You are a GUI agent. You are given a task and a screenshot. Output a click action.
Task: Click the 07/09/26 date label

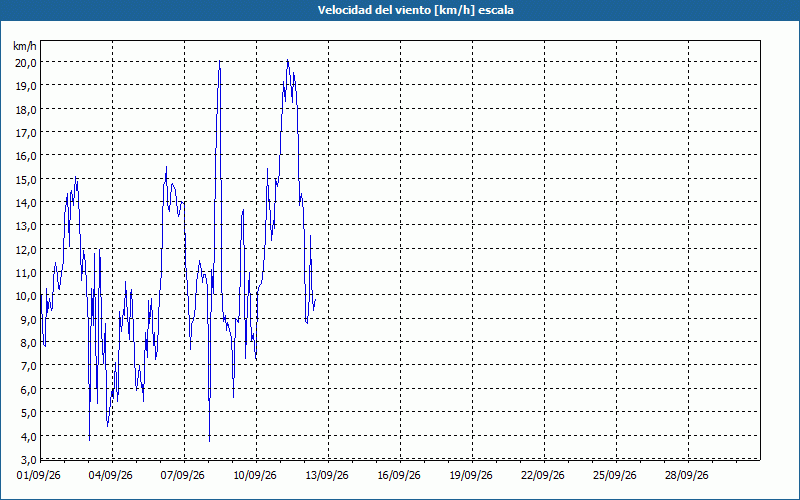point(183,476)
